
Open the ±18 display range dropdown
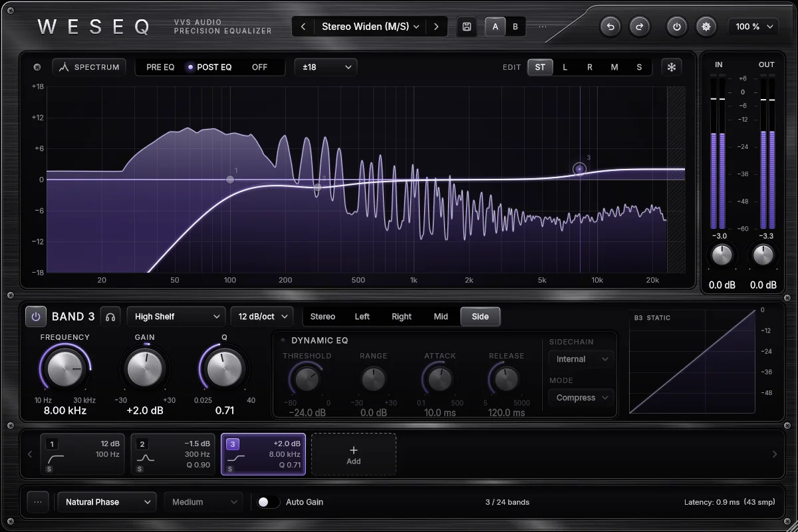click(326, 67)
